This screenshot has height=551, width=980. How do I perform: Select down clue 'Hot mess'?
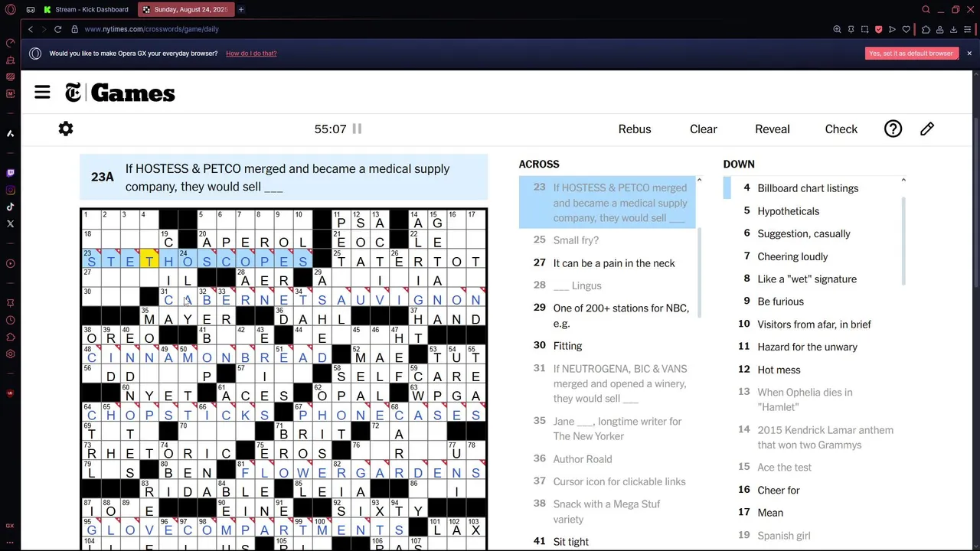click(812, 370)
